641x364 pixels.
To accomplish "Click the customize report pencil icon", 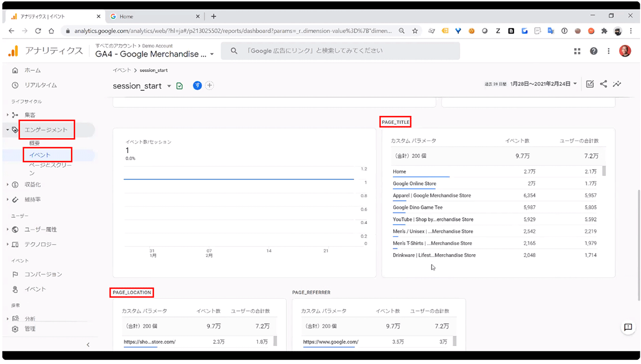I will point(590,84).
